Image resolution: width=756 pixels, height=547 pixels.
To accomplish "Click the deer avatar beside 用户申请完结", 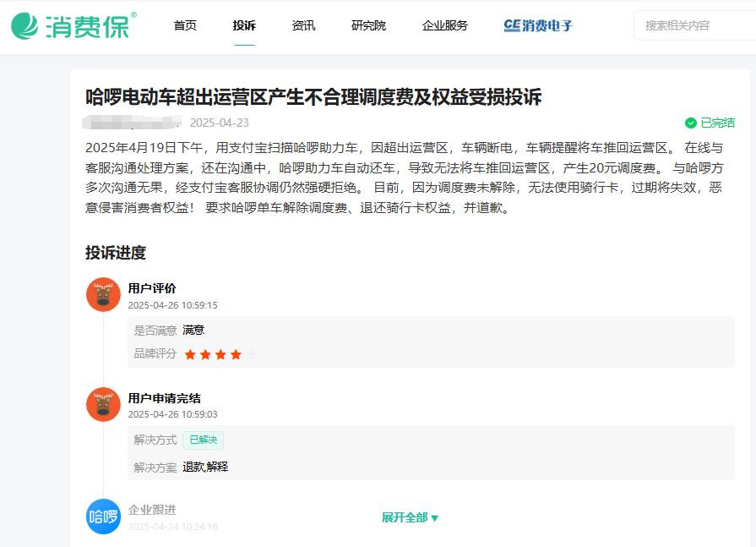I will [x=103, y=404].
